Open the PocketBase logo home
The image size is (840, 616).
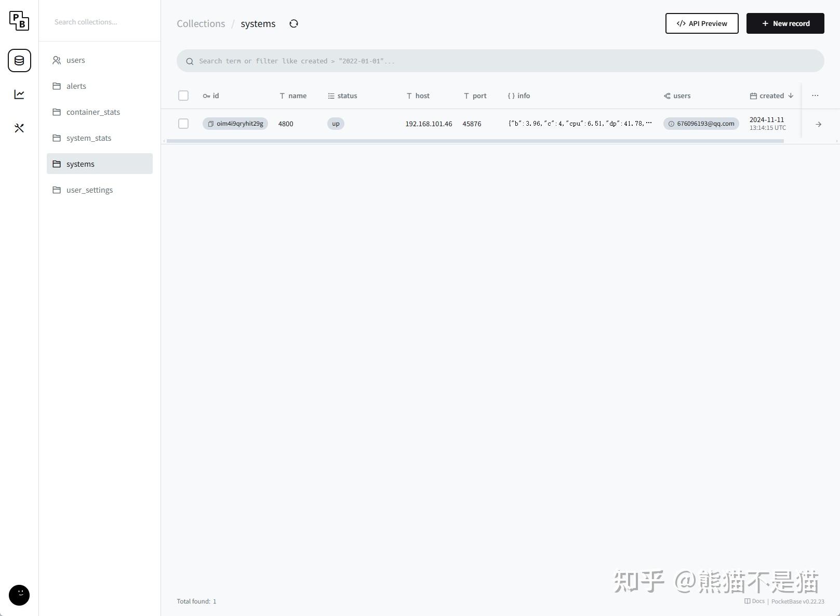(19, 21)
